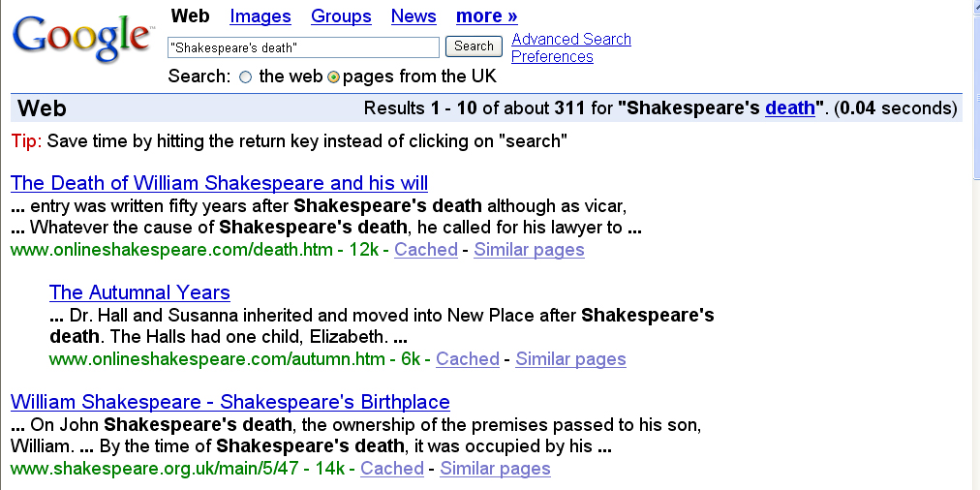Open 'The Death of William Shakespeare and his will'
980x490 pixels.
pyautogui.click(x=219, y=183)
